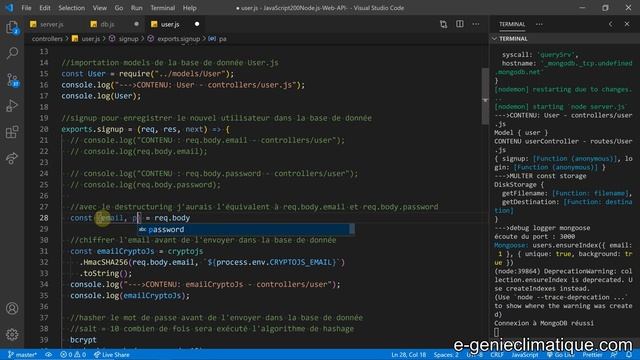Click line number 31 in gutter

coord(44,251)
